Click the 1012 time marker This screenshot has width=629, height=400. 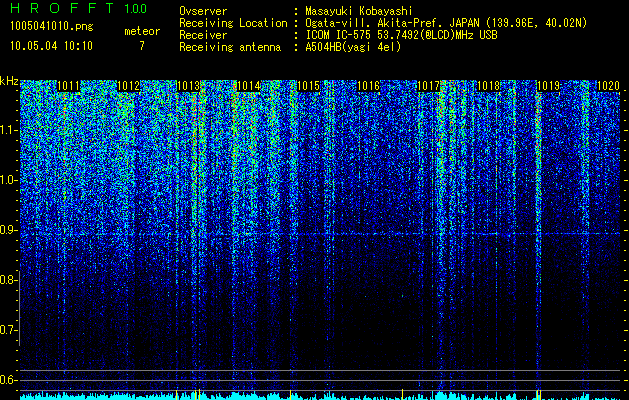point(128,86)
